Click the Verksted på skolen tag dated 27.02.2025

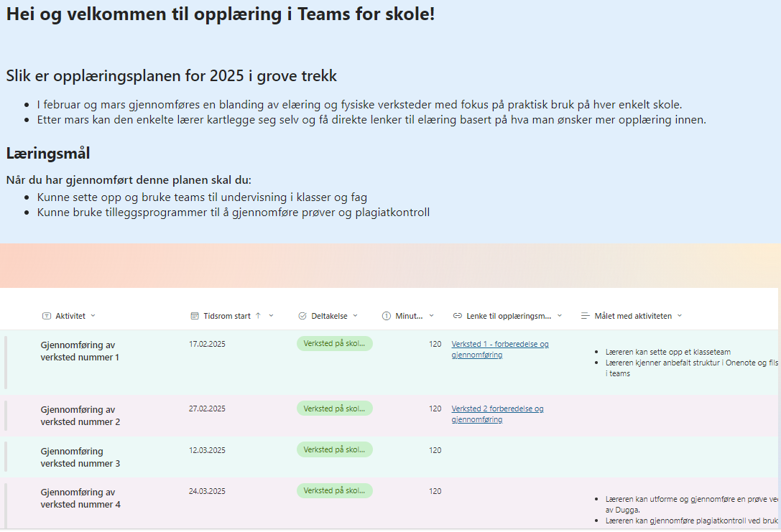click(334, 409)
